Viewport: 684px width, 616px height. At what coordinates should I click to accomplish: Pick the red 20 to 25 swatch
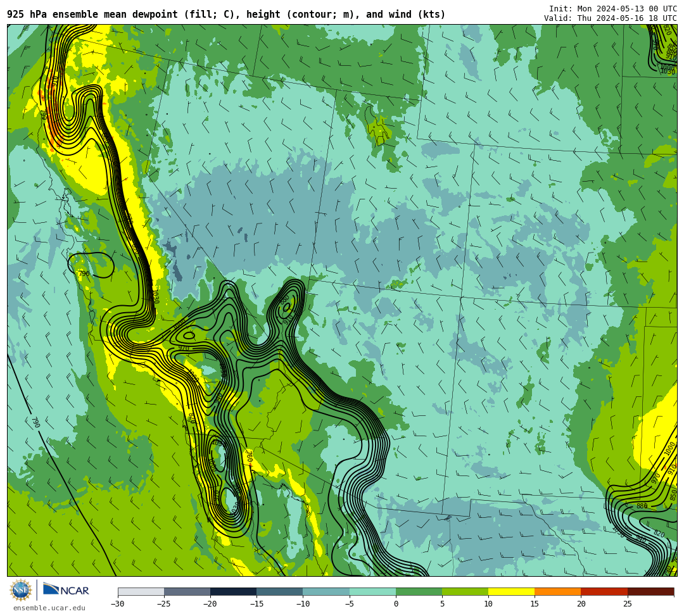pos(604,591)
